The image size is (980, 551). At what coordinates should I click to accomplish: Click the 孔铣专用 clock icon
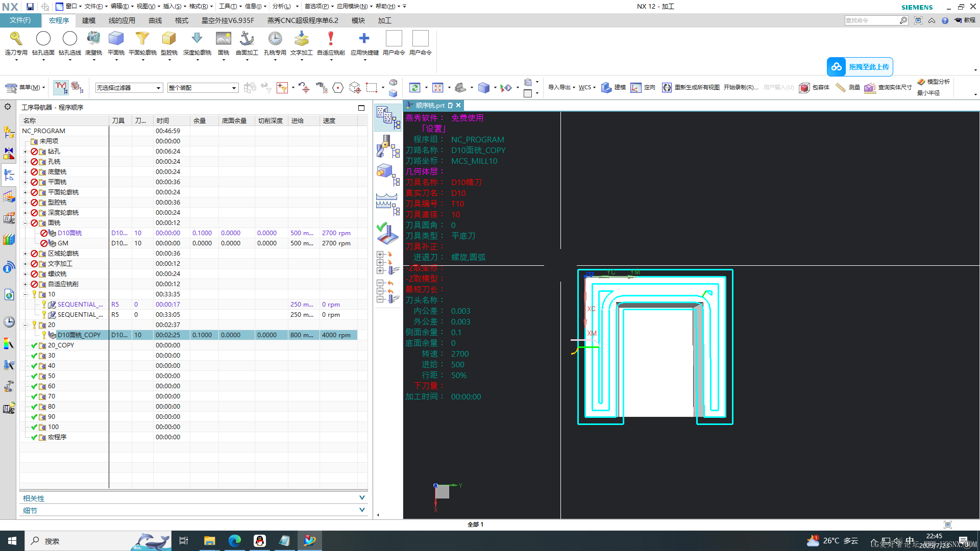[x=275, y=39]
